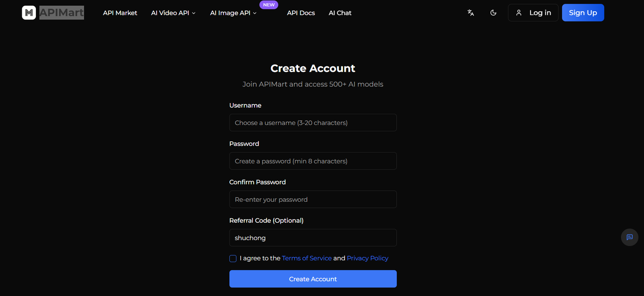
Task: Open the API Market menu item
Action: pyautogui.click(x=120, y=13)
